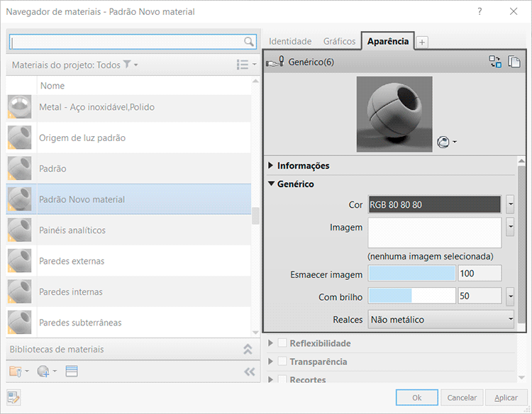Tick the Recortes checkbox
This screenshot has width=532, height=414.
point(282,379)
